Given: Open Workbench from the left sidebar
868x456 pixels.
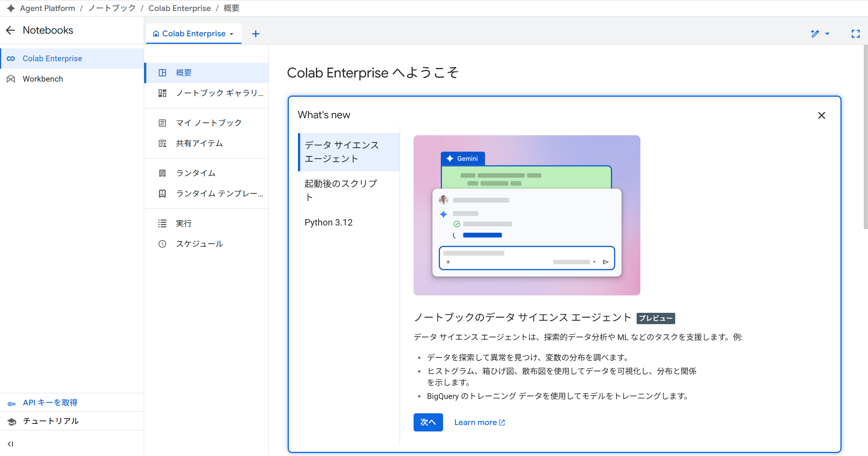Looking at the screenshot, I should 43,79.
